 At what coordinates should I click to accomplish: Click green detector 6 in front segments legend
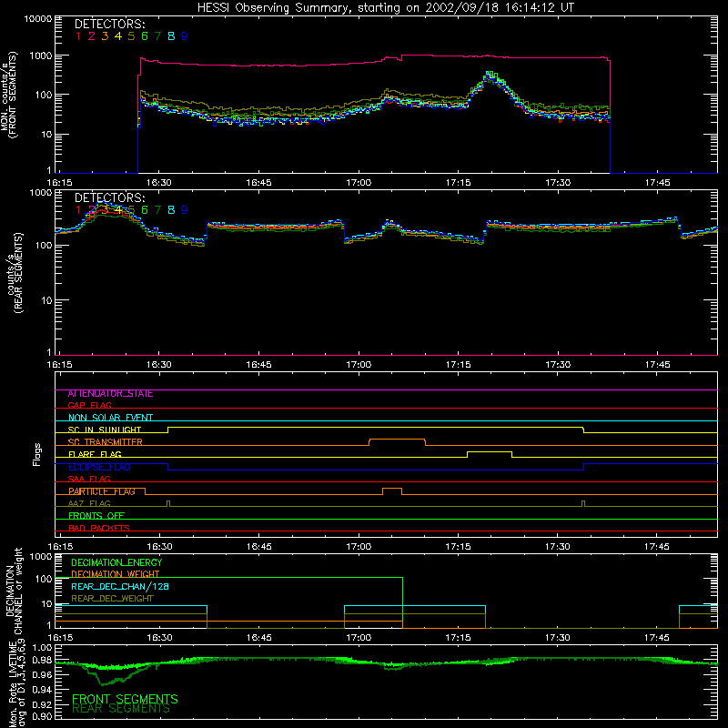145,36
